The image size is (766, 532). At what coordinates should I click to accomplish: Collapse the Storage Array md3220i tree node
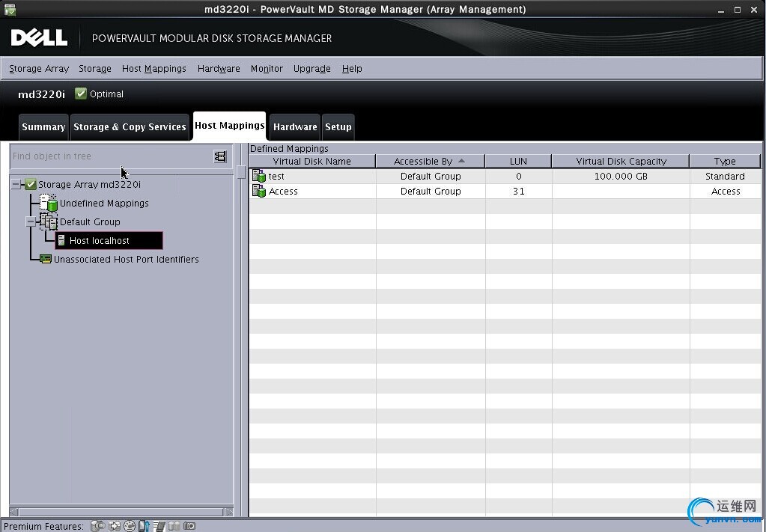point(16,184)
